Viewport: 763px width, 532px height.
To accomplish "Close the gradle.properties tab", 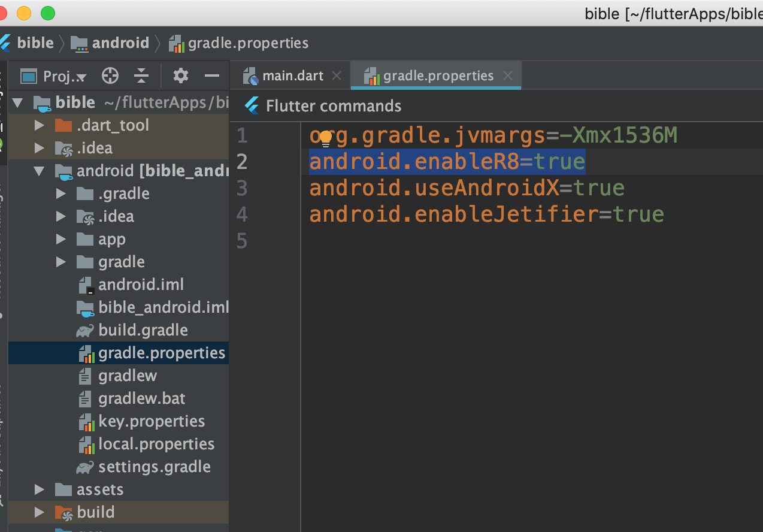I will pos(508,76).
